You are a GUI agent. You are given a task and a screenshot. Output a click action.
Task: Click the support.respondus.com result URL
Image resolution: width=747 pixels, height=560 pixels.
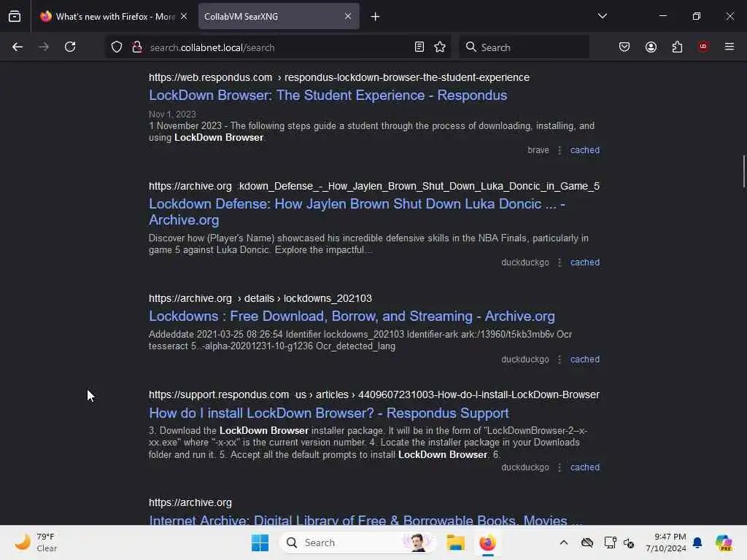click(374, 394)
